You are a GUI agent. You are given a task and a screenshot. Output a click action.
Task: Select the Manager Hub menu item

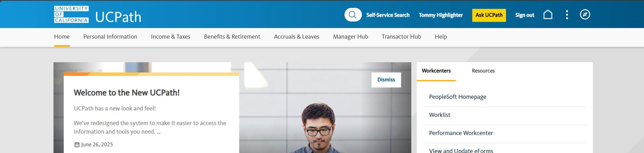click(x=351, y=37)
